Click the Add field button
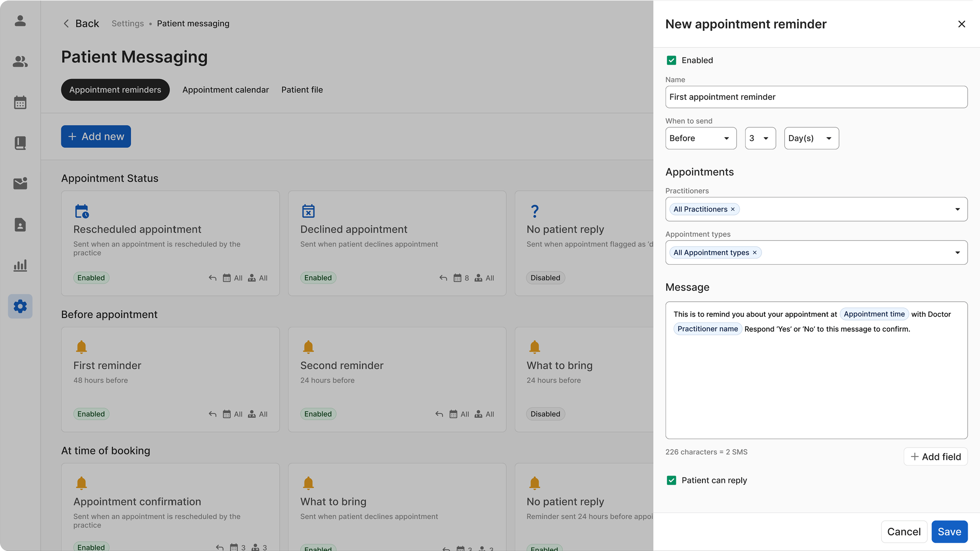 pos(936,457)
